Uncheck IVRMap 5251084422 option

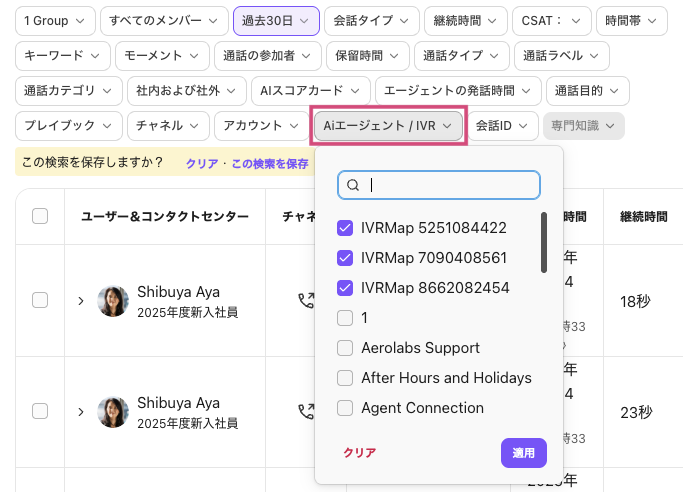coord(345,228)
